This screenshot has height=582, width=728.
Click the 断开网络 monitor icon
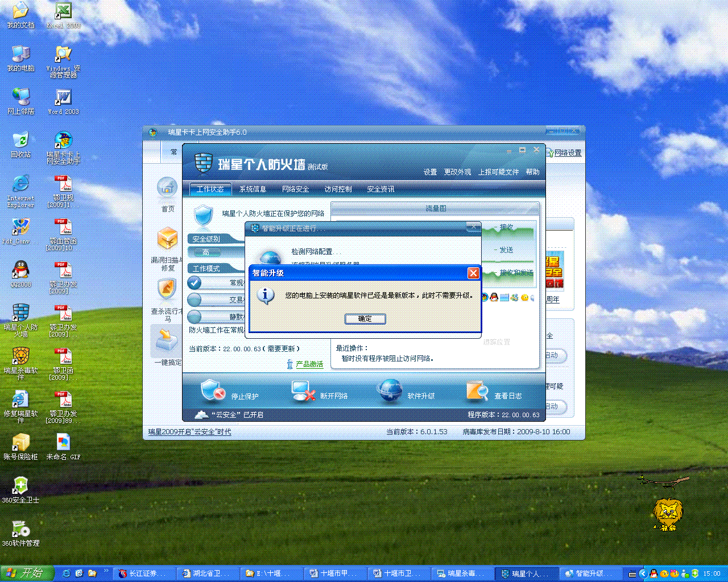(303, 391)
